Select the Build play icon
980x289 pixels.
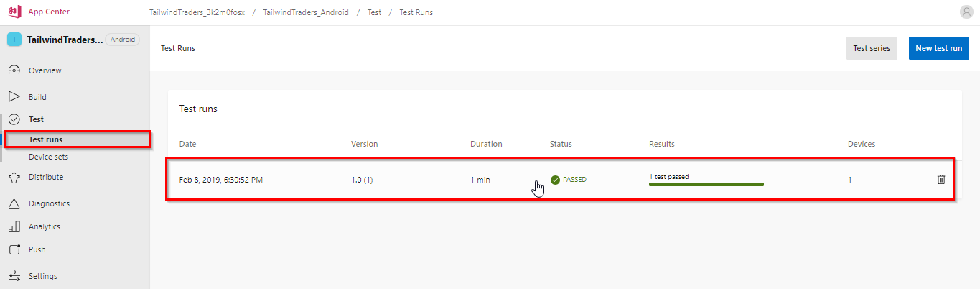(14, 97)
